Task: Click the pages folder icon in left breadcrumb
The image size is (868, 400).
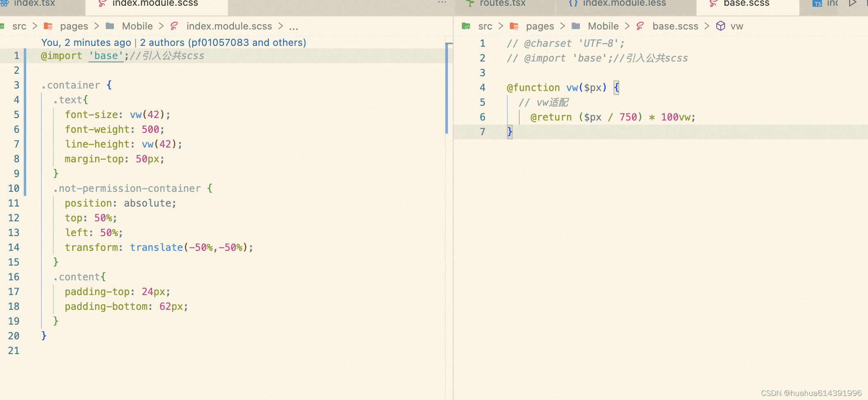Action: pos(48,26)
